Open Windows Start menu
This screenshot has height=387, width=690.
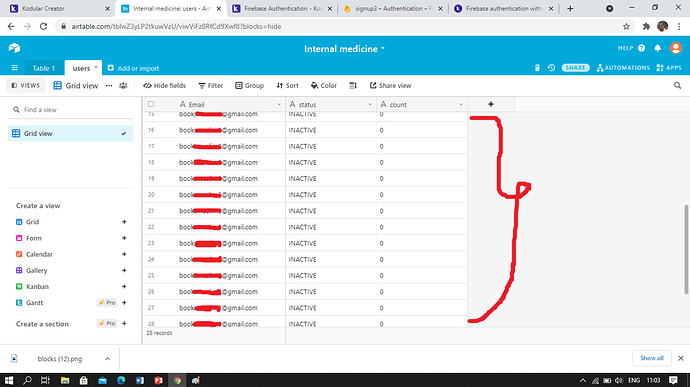[x=9, y=380]
